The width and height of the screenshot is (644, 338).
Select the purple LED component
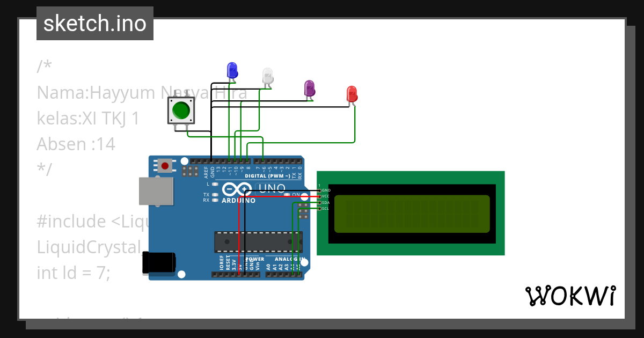coord(309,86)
